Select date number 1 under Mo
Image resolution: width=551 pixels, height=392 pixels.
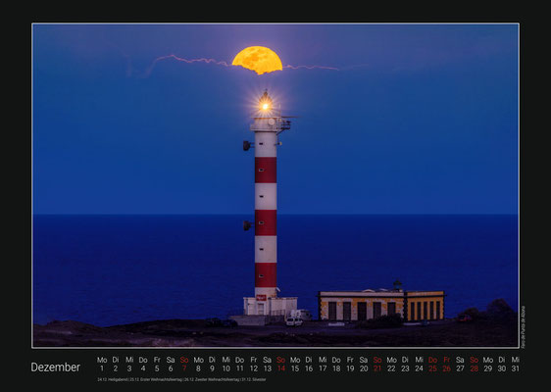[102, 368]
